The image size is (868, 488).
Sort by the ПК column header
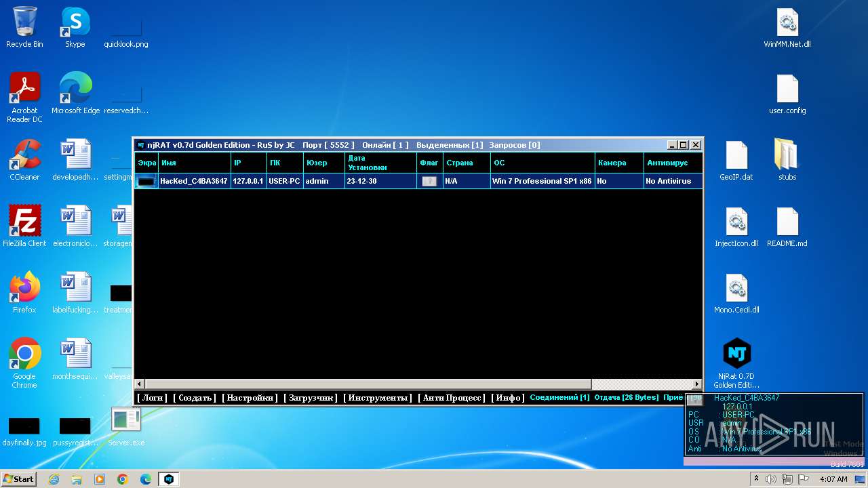tap(285, 163)
